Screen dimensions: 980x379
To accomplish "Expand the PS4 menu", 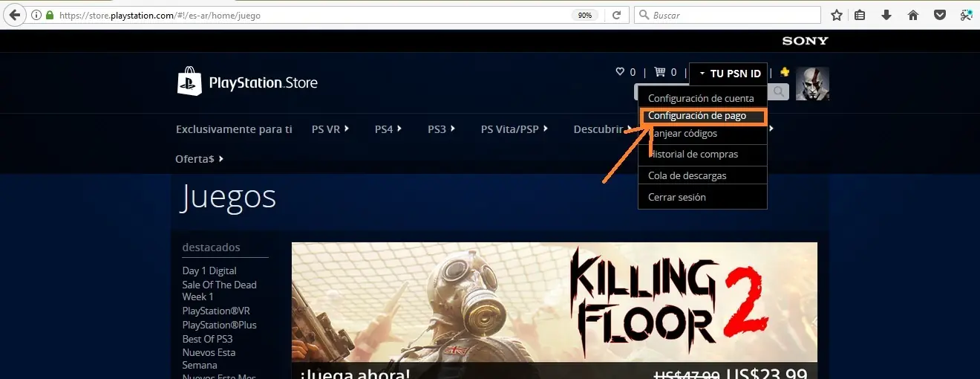I will [388, 129].
